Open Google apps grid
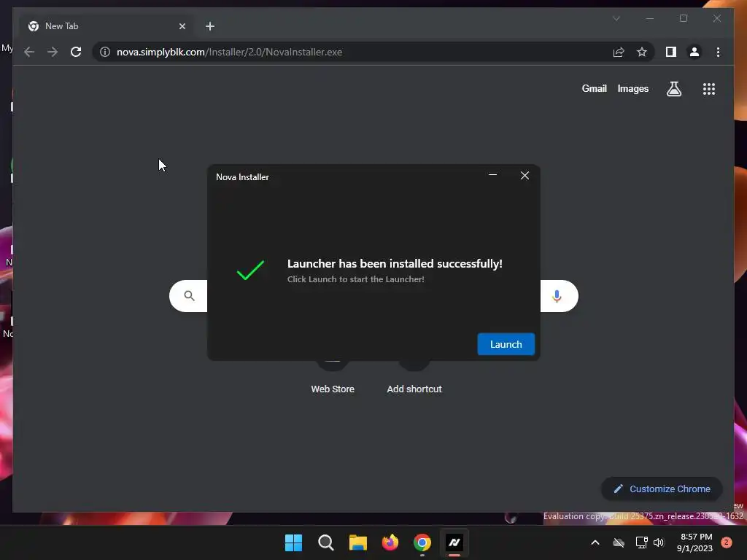Viewport: 747px width, 560px height. pyautogui.click(x=709, y=88)
